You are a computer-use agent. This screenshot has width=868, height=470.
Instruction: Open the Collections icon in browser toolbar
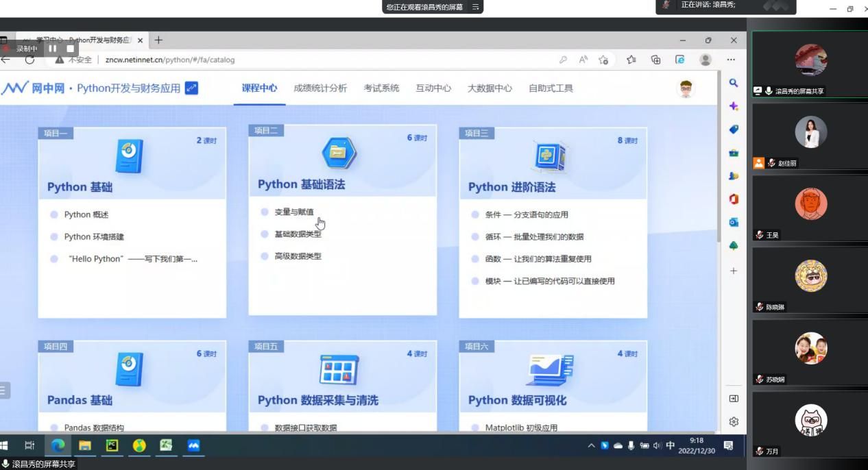[655, 60]
